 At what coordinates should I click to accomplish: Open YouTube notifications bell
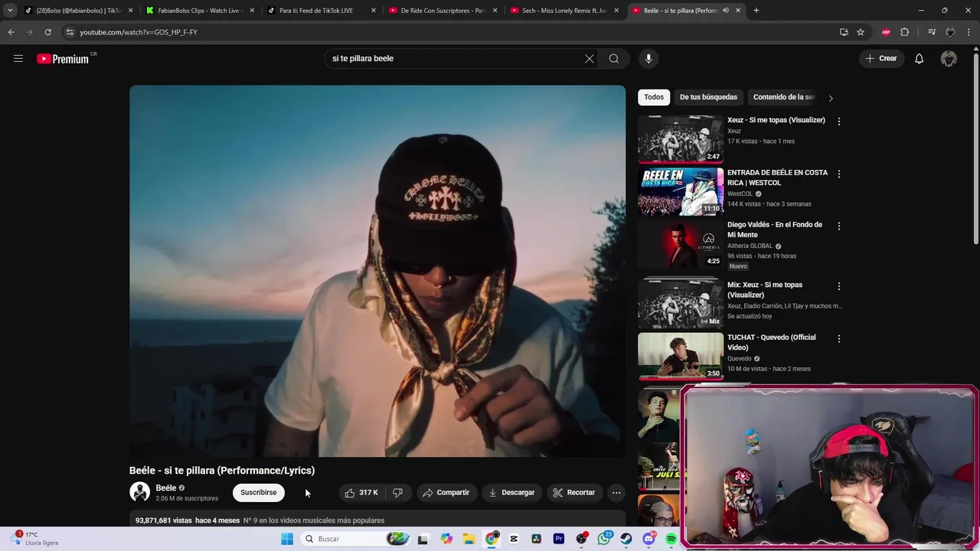919,58
